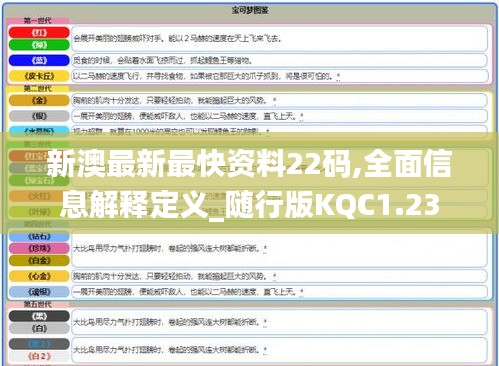Screen dimensions: 499x366
Task: Click the cyan 《水晶版》 crystal label
Action: (39, 130)
